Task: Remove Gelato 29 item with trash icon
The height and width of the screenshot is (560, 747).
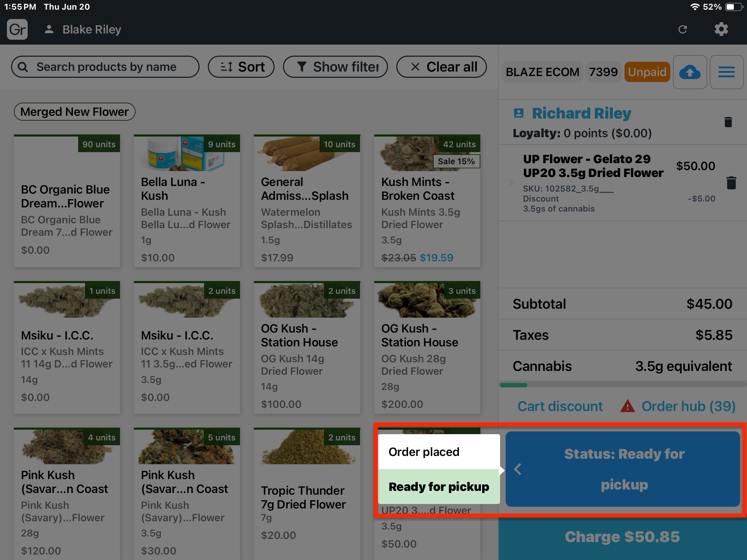Action: (x=731, y=183)
